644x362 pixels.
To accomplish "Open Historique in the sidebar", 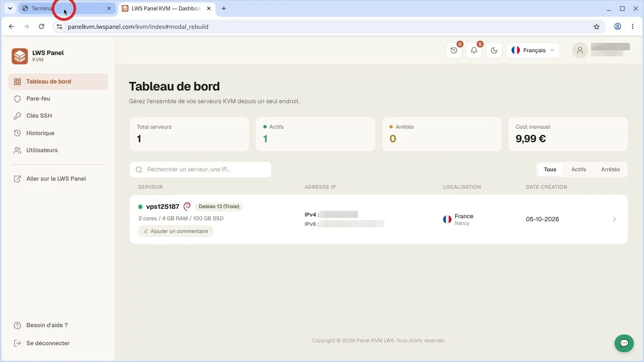I will click(x=58, y=133).
